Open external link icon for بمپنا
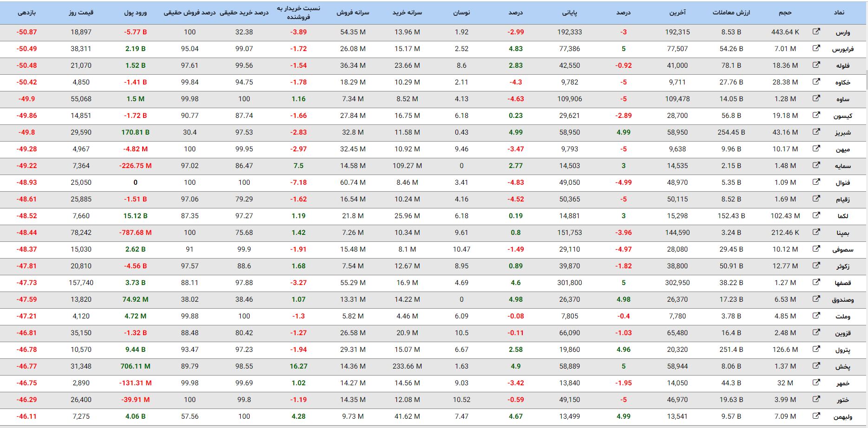This screenshot has height=428, width=868. point(816,232)
